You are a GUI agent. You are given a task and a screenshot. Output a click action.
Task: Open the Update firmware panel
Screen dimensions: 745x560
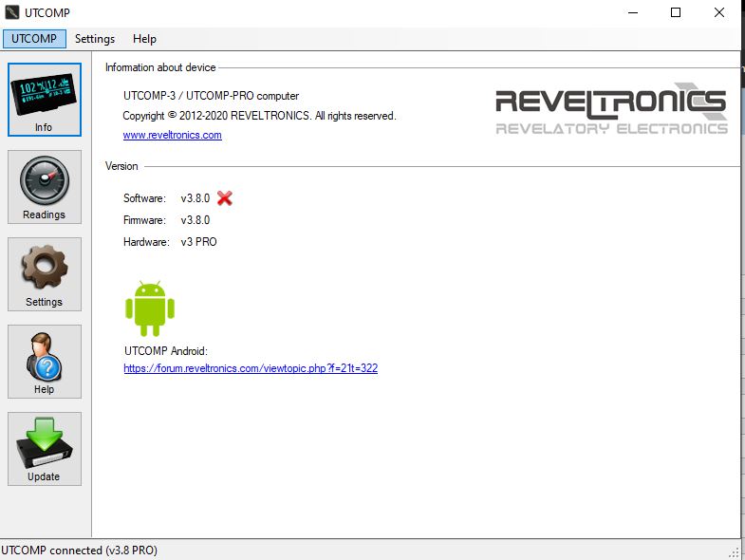click(x=45, y=449)
